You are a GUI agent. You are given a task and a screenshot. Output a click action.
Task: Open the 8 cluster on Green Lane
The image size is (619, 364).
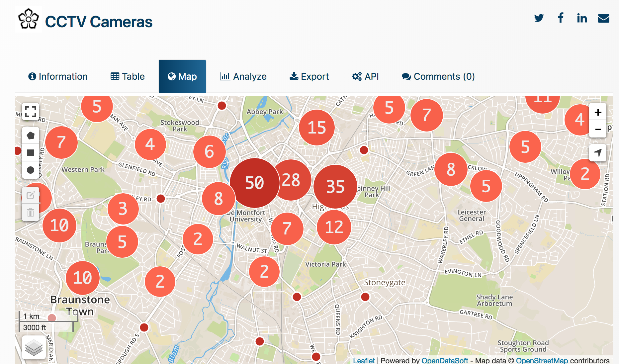point(451,169)
